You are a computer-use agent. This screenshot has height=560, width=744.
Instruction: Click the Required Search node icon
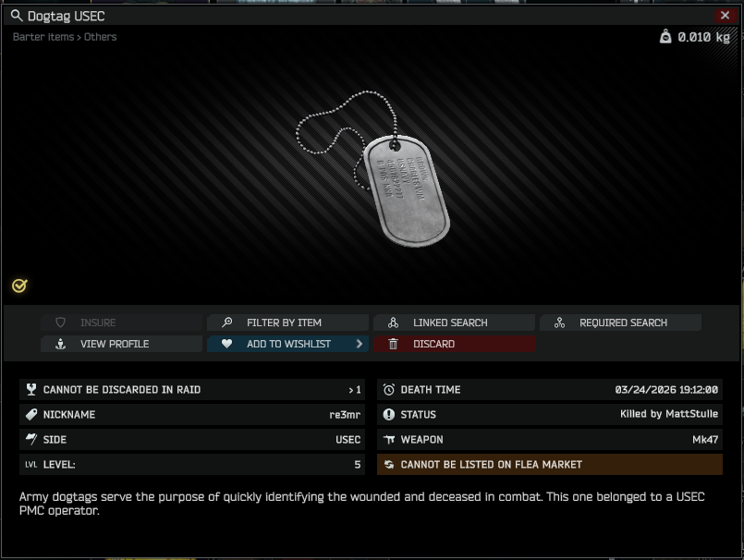559,323
